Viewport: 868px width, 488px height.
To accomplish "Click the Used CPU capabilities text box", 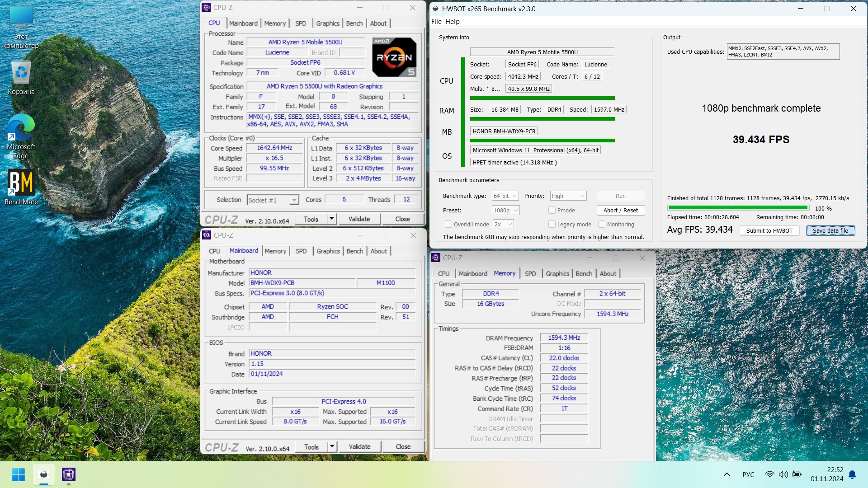I will click(783, 52).
